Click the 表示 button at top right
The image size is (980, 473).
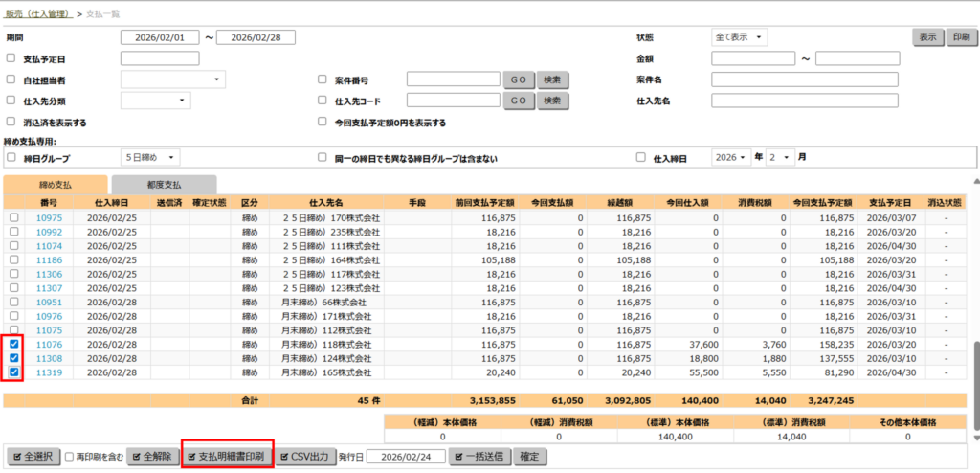tap(927, 37)
